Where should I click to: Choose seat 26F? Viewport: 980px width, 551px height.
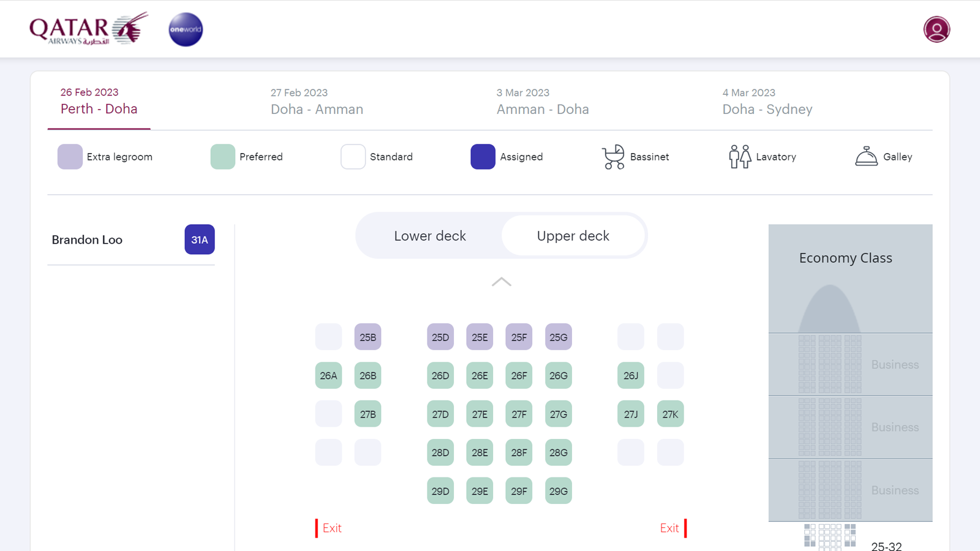pyautogui.click(x=519, y=375)
